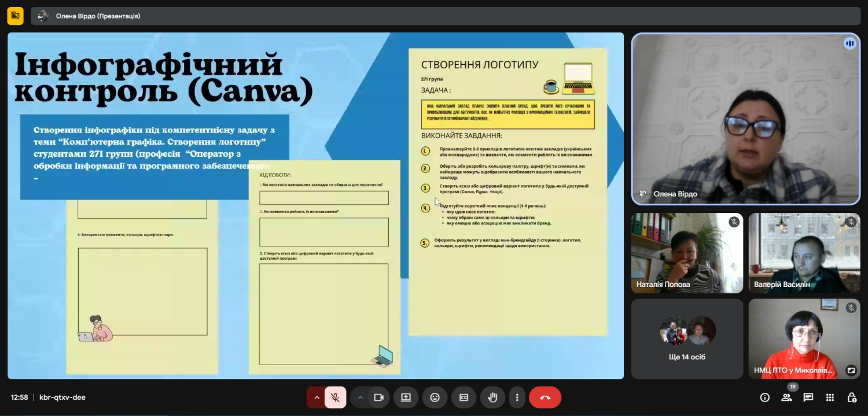868x416 pixels.
Task: Click the present screen button
Action: click(406, 397)
